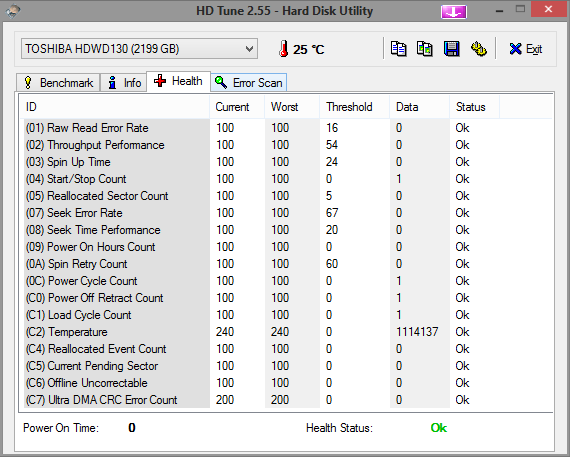Click the red thermometer temperature icon
Viewport: 570px width, 457px height.
(x=284, y=49)
